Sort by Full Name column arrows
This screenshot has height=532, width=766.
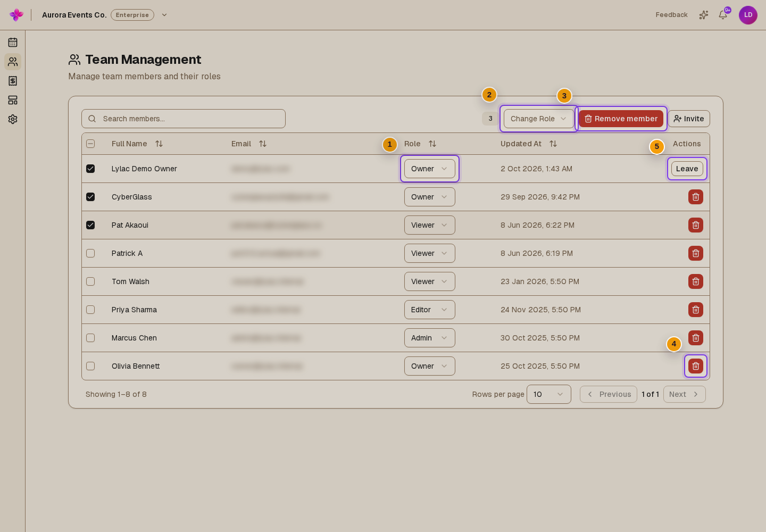159,144
